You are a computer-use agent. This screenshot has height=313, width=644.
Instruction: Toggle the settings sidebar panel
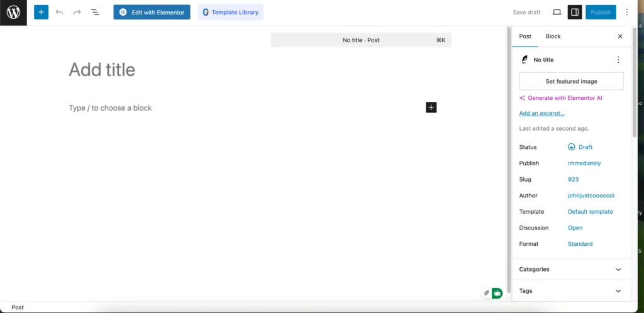574,12
